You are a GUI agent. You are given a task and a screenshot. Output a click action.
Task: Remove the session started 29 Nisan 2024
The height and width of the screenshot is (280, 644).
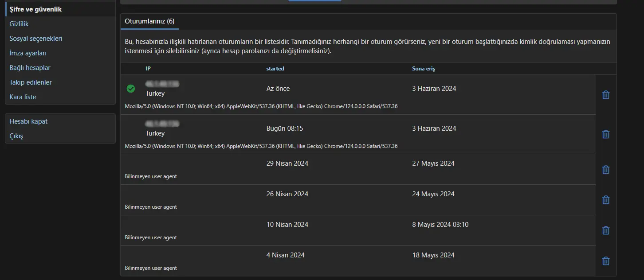[x=606, y=170]
